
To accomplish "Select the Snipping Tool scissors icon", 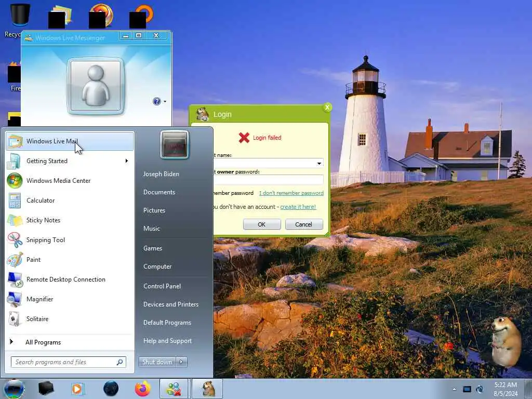I will tap(15, 240).
